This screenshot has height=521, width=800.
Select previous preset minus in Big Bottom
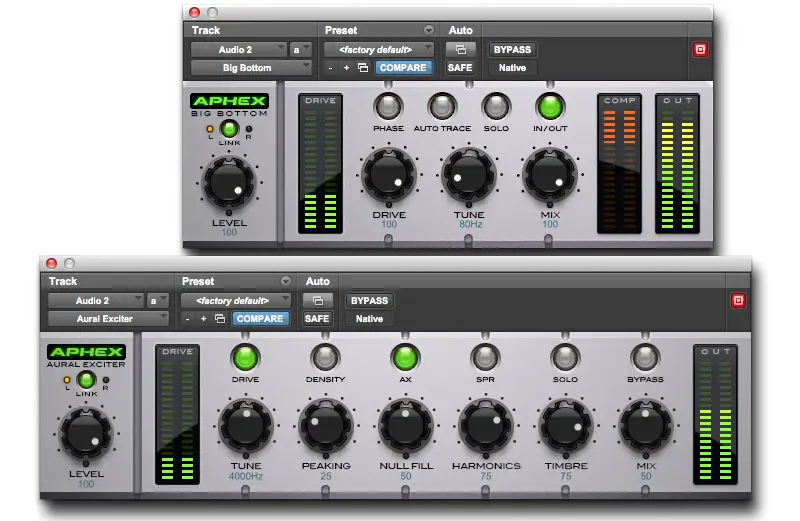(331, 68)
